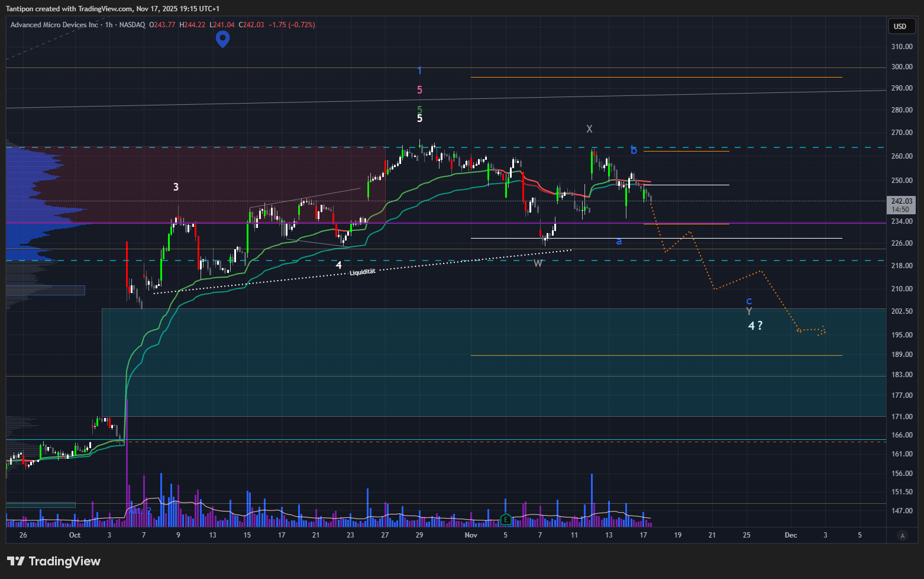Viewport: 924px width, 579px height.
Task: Select the '4 ?' wave label
Action: click(x=755, y=326)
